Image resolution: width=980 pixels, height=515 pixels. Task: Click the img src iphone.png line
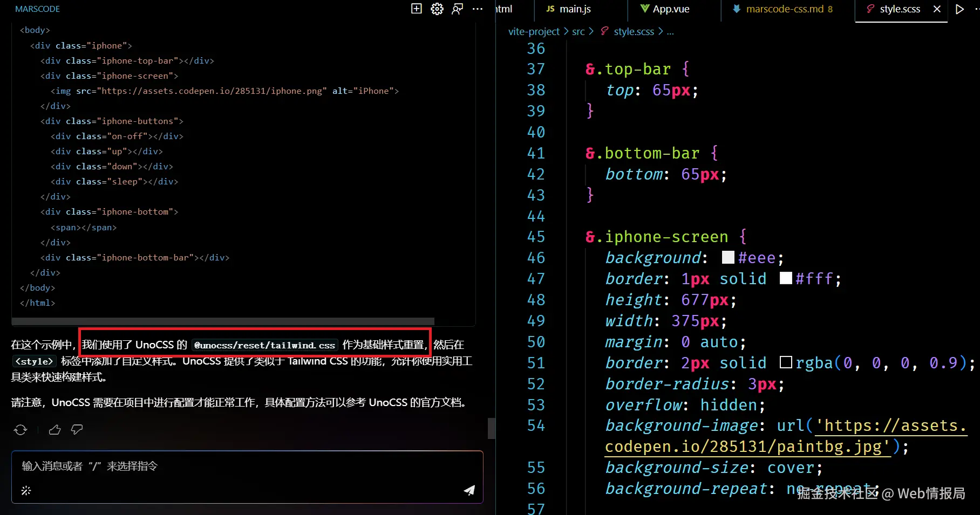[225, 91]
